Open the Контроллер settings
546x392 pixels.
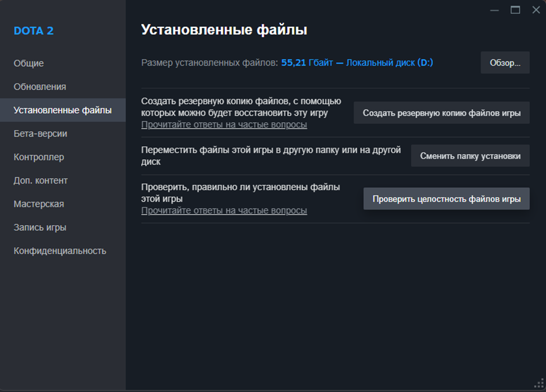click(39, 157)
